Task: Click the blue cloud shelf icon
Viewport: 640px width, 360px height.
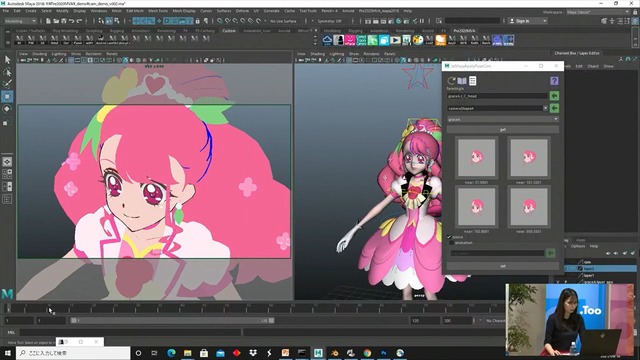Action: [x=327, y=40]
